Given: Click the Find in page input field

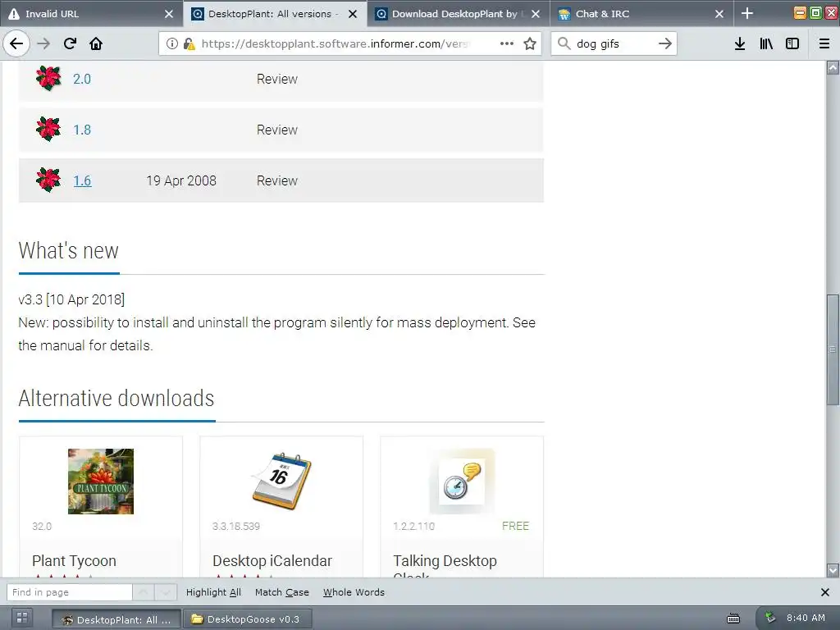Looking at the screenshot, I should tap(69, 592).
